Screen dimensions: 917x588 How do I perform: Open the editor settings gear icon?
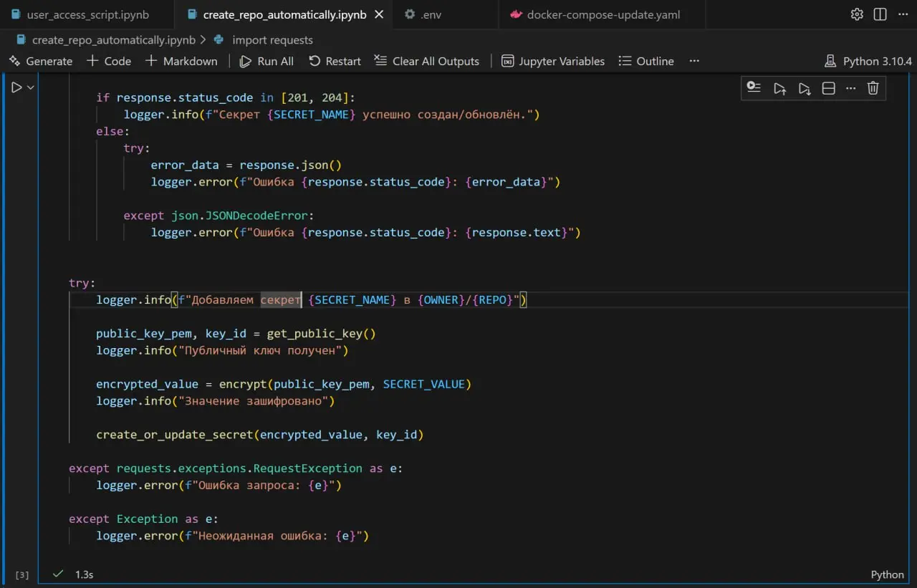pyautogui.click(x=857, y=14)
